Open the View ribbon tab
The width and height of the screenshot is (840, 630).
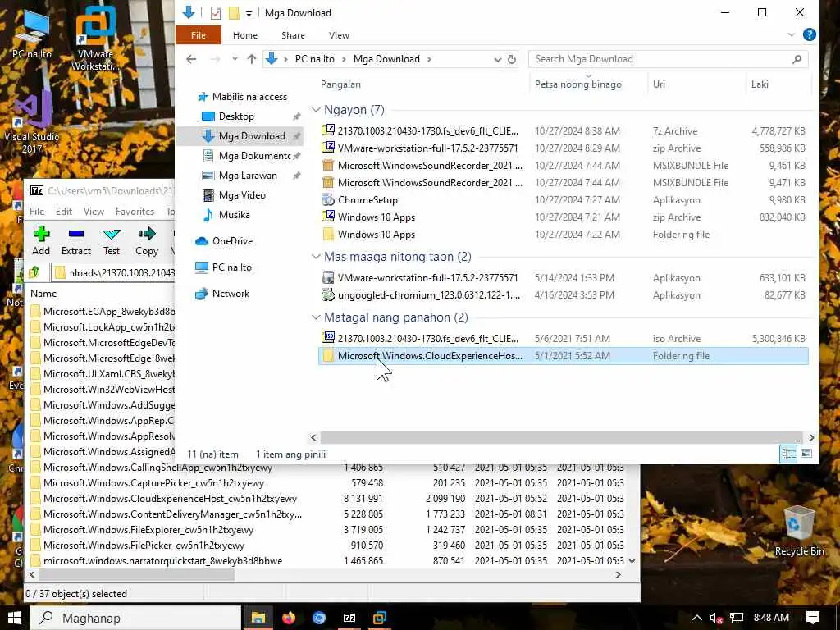(x=339, y=34)
